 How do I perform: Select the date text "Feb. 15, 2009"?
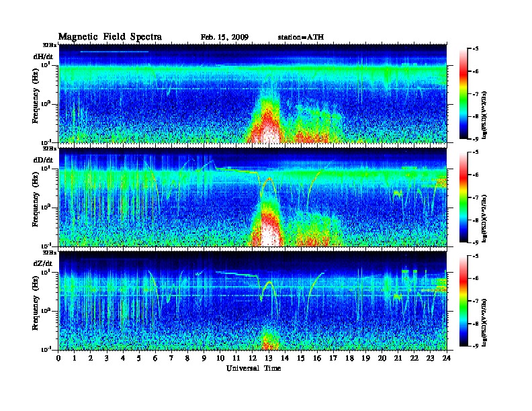224,38
